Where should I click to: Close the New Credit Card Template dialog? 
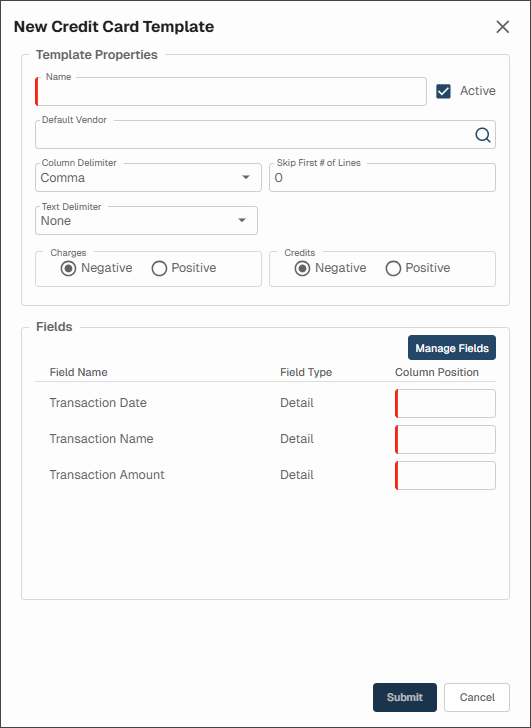point(503,27)
